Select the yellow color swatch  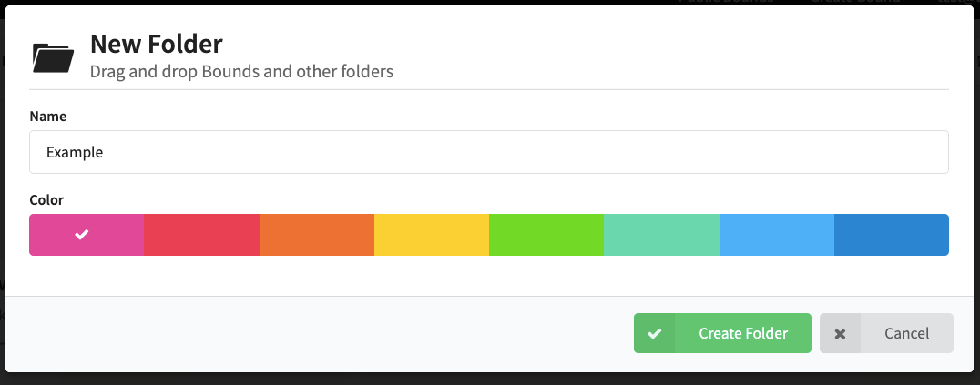pyautogui.click(x=431, y=235)
